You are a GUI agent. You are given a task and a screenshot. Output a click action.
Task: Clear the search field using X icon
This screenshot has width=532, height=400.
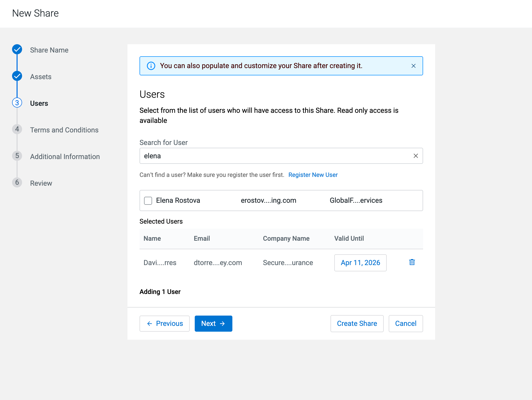tap(416, 156)
